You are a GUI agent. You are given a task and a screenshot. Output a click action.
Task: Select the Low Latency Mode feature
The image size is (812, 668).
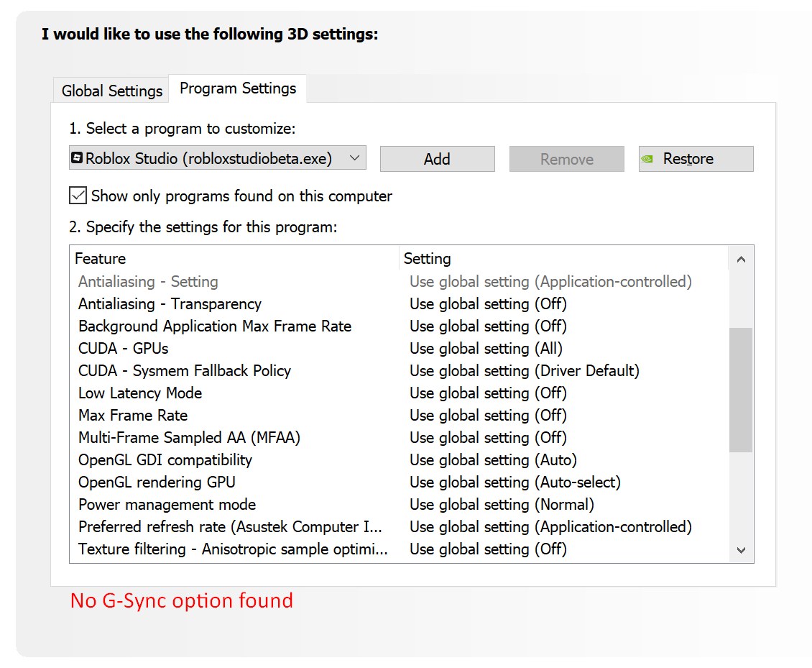point(399,393)
